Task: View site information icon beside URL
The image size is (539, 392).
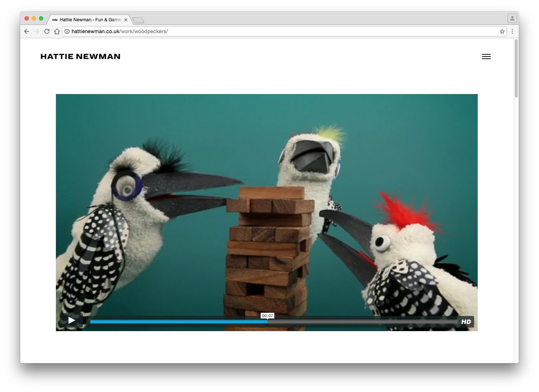Action: [67, 31]
